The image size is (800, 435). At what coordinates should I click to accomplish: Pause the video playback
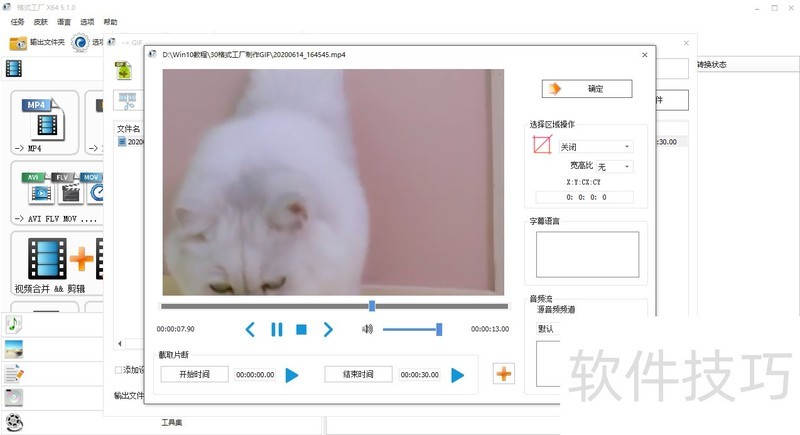point(277,329)
